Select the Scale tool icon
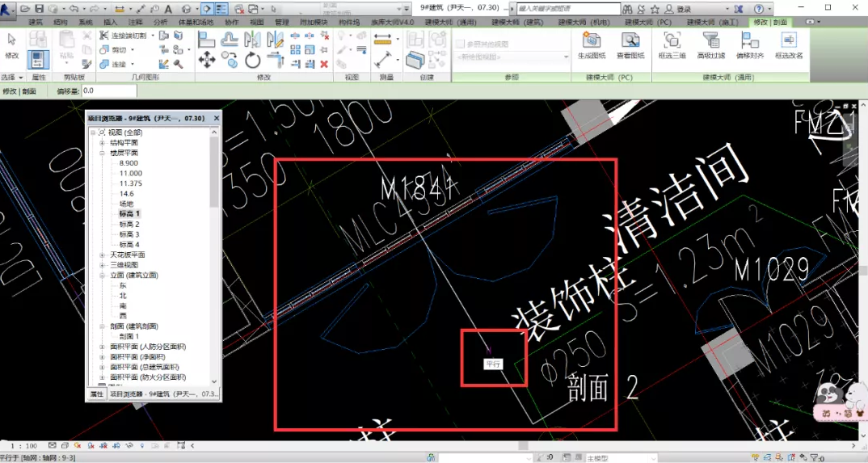The width and height of the screenshot is (868, 463). (310, 50)
